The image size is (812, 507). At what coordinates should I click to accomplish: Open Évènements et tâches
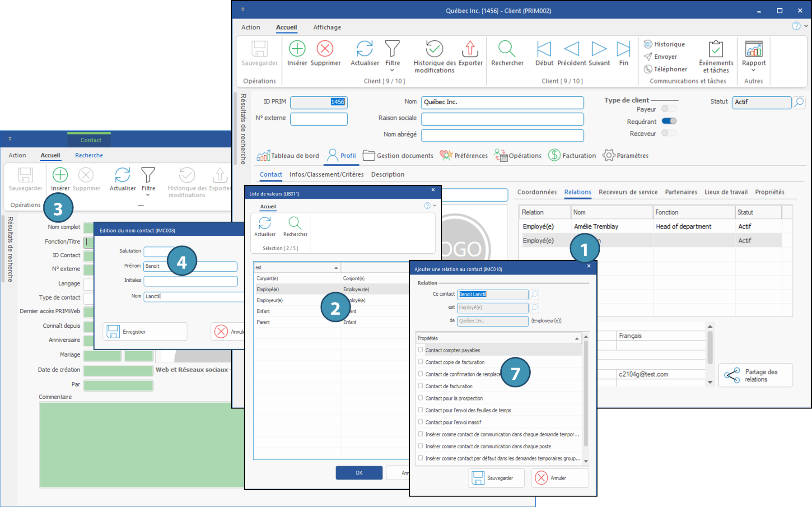(x=716, y=49)
